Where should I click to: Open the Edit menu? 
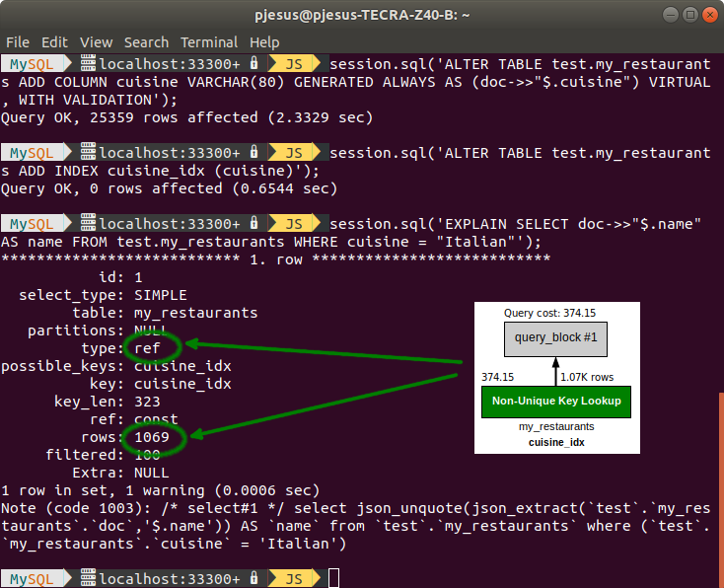pyautogui.click(x=54, y=42)
